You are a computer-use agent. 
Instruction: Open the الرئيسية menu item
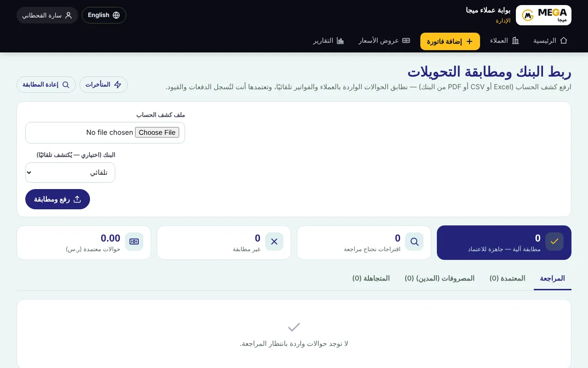point(550,40)
